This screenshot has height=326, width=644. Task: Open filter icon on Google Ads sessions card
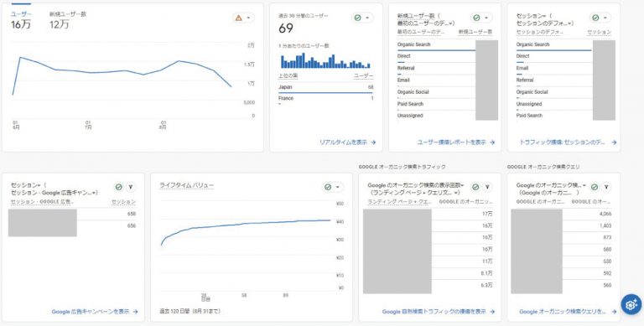(131, 187)
